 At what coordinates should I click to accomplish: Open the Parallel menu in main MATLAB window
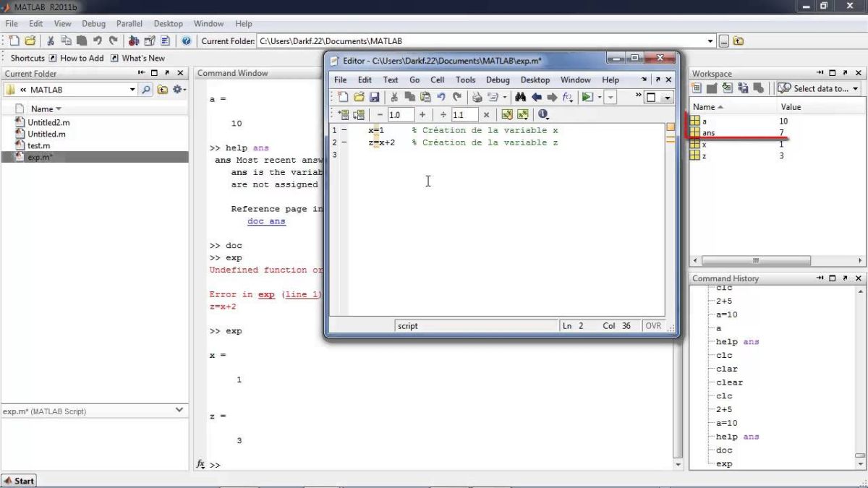[129, 24]
